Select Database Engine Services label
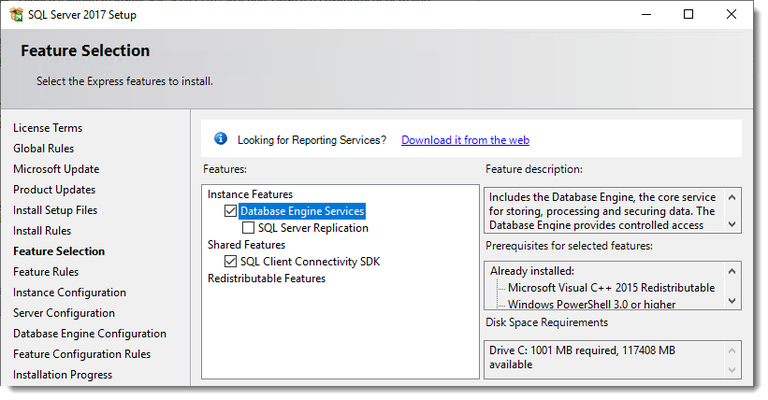768x400 pixels. point(302,211)
